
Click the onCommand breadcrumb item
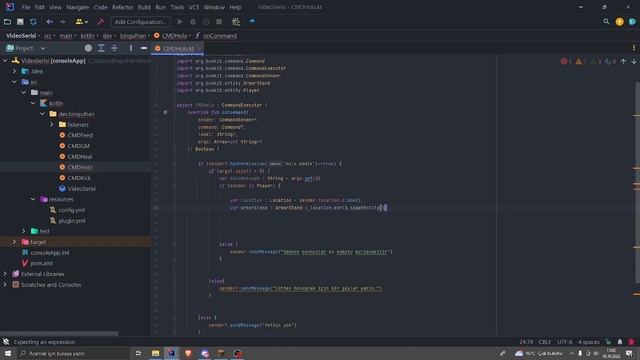point(220,36)
